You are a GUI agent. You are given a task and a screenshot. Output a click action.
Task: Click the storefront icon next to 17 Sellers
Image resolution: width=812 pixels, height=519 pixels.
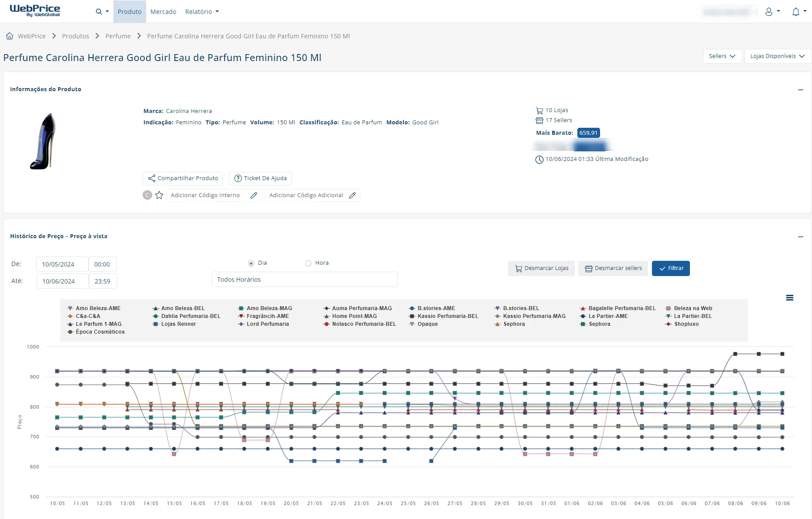point(539,120)
